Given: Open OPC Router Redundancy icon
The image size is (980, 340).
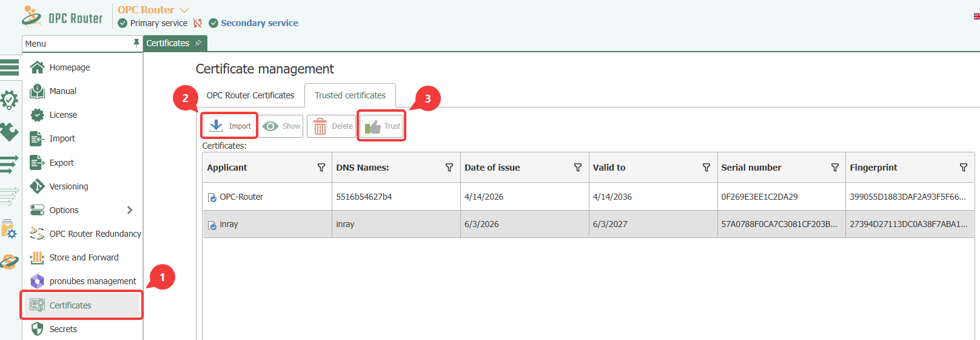Looking at the screenshot, I should coord(37,234).
